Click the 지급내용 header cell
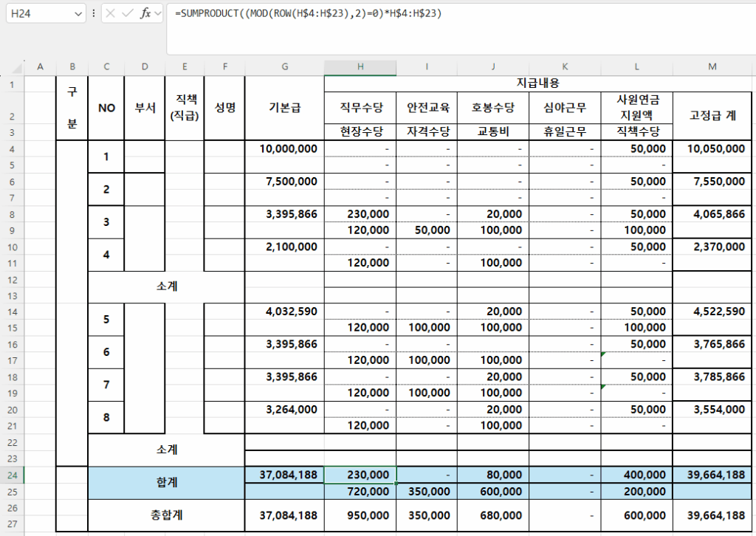Screen dimensions: 756x536 [538, 83]
